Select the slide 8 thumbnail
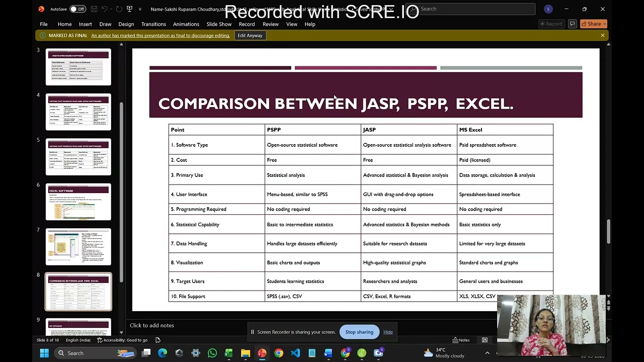The height and width of the screenshot is (362, 644). [x=78, y=292]
